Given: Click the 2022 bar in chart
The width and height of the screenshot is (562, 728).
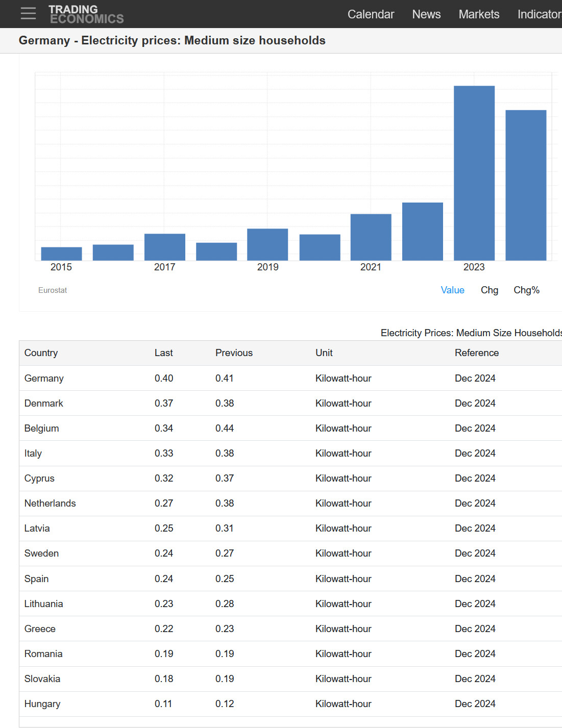Looking at the screenshot, I should pos(423,232).
